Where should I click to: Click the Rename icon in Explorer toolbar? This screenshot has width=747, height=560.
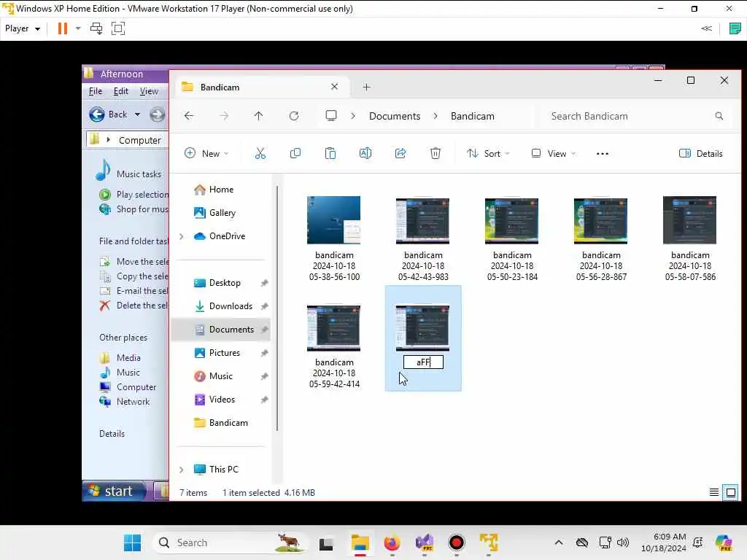click(365, 153)
